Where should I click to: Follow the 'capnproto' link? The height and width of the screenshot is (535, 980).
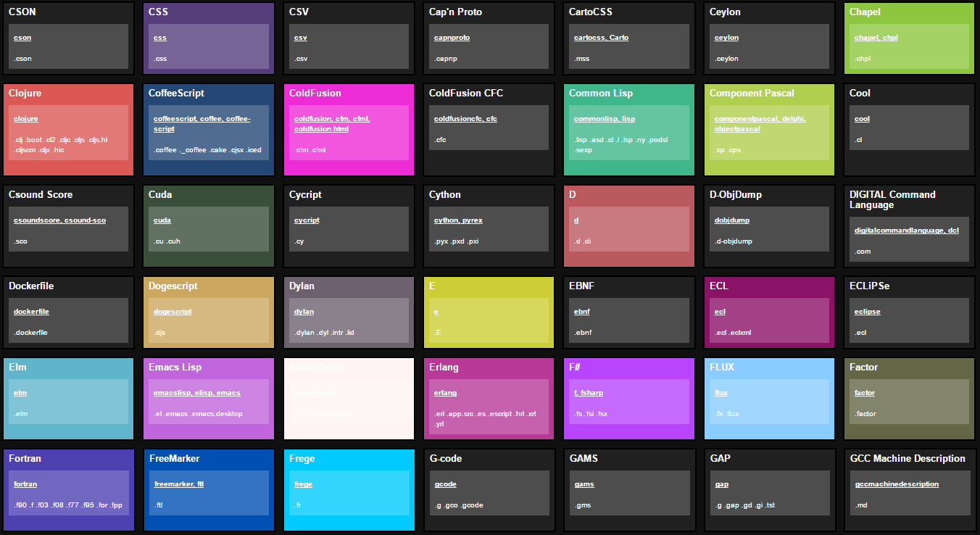tap(452, 38)
